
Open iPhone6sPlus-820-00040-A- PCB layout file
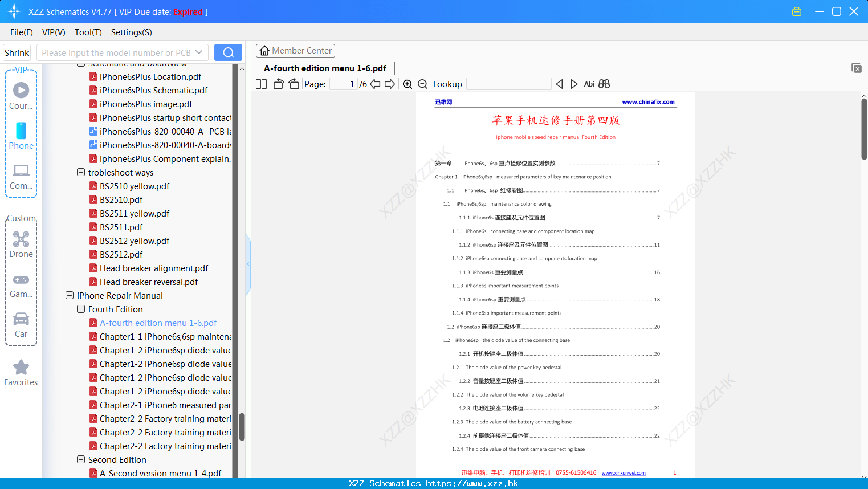[161, 131]
